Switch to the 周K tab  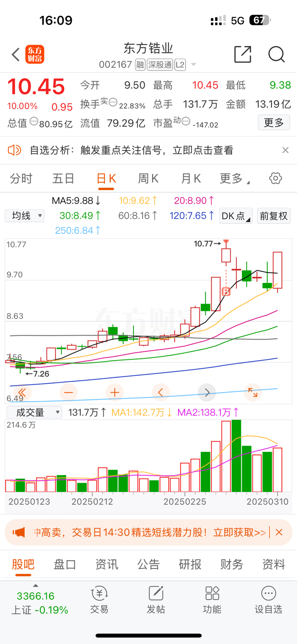click(x=148, y=179)
